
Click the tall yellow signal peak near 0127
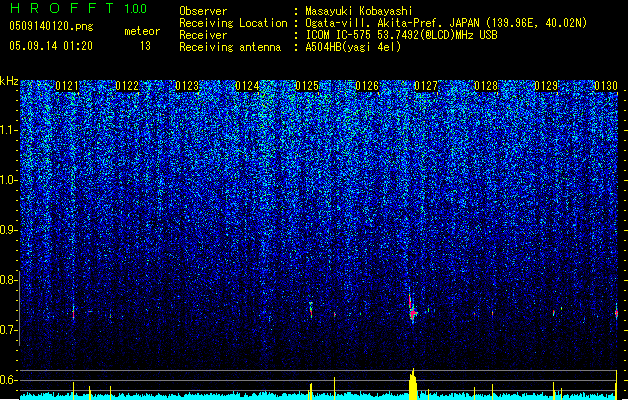(413, 384)
